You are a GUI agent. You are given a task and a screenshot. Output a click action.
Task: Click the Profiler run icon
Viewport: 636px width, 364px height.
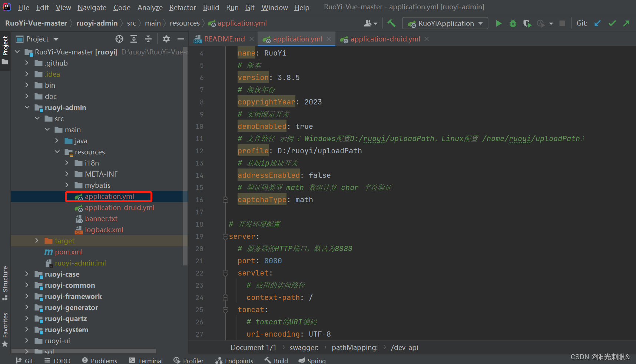(541, 23)
